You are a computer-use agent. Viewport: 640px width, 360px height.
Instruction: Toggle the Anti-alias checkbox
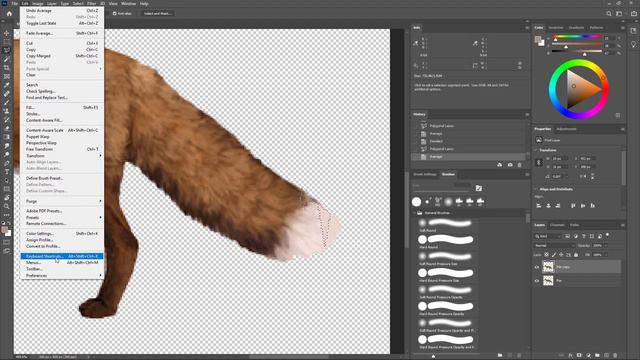pyautogui.click(x=115, y=13)
